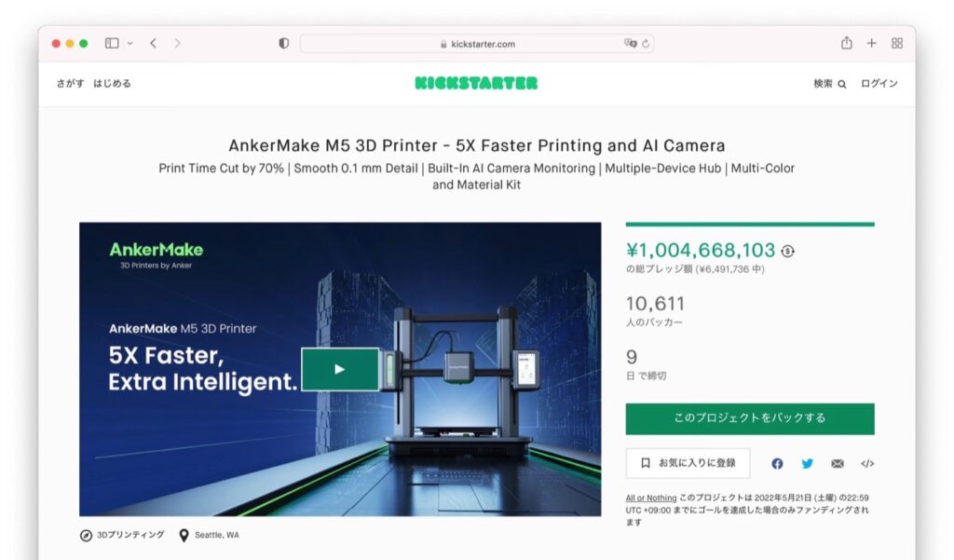This screenshot has height=560, width=954.
Task: Go to Kickstarter home via the logo
Action: pyautogui.click(x=477, y=83)
